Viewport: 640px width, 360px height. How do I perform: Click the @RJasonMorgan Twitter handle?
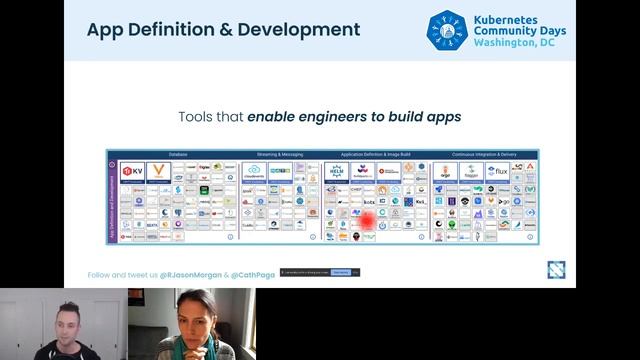[191, 275]
